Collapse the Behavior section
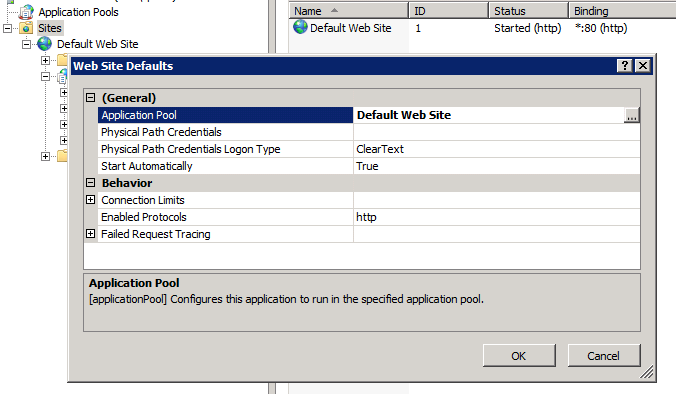 (x=91, y=183)
